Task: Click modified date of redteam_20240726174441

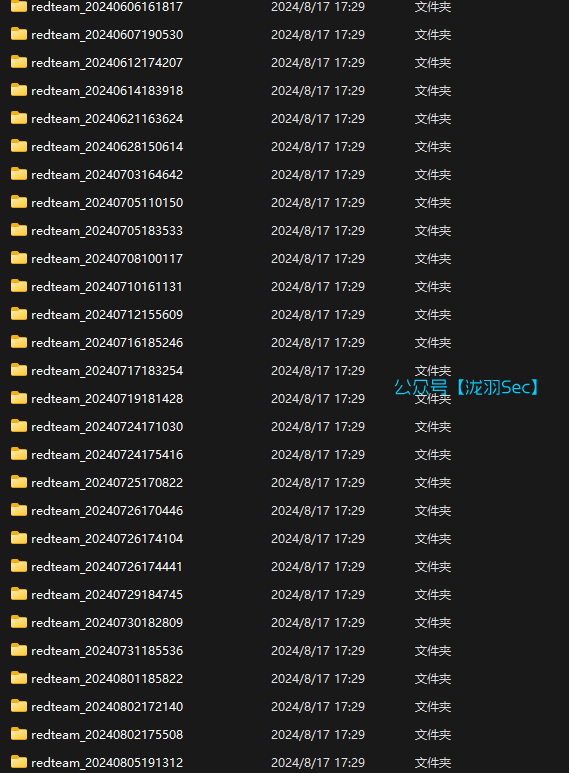Action: coord(318,567)
